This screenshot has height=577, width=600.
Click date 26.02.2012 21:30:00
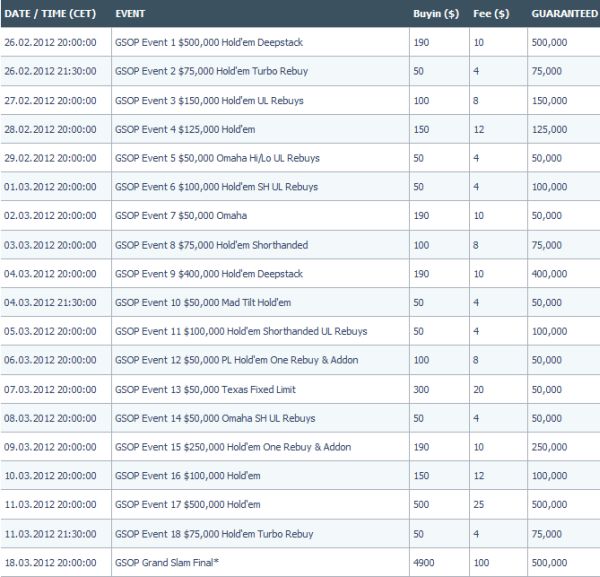pos(50,71)
